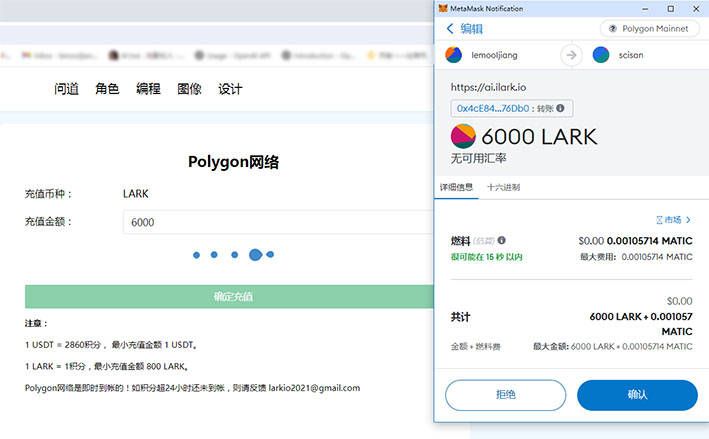Reject the transaction with 拒绝 button
709x439 pixels.
(506, 395)
